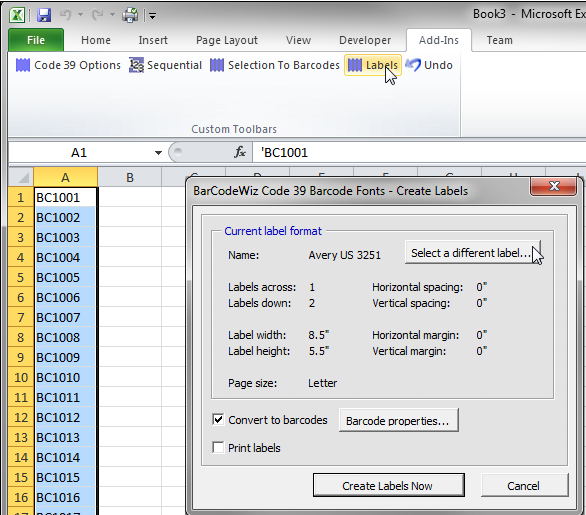
Task: Click the Insert Function fx icon
Action: [240, 152]
